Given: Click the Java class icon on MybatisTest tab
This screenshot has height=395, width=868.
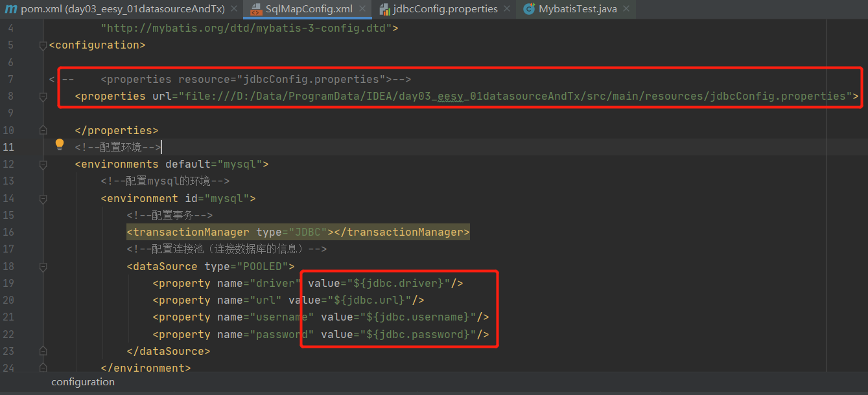Looking at the screenshot, I should click(x=529, y=9).
